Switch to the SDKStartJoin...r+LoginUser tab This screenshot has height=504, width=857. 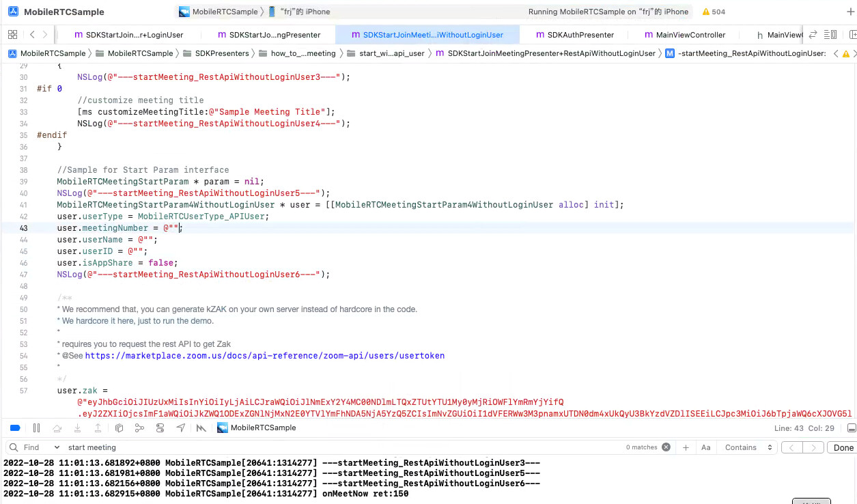128,34
